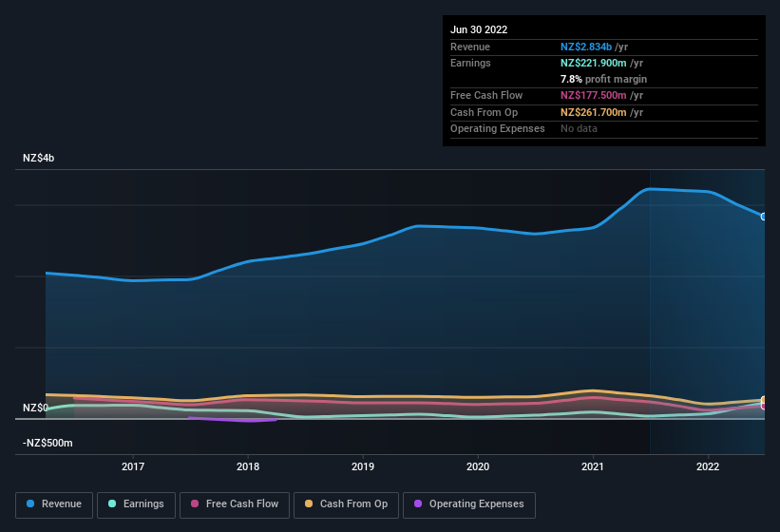
Task: Click the Jun 30 2022 tooltip date
Action: (479, 29)
